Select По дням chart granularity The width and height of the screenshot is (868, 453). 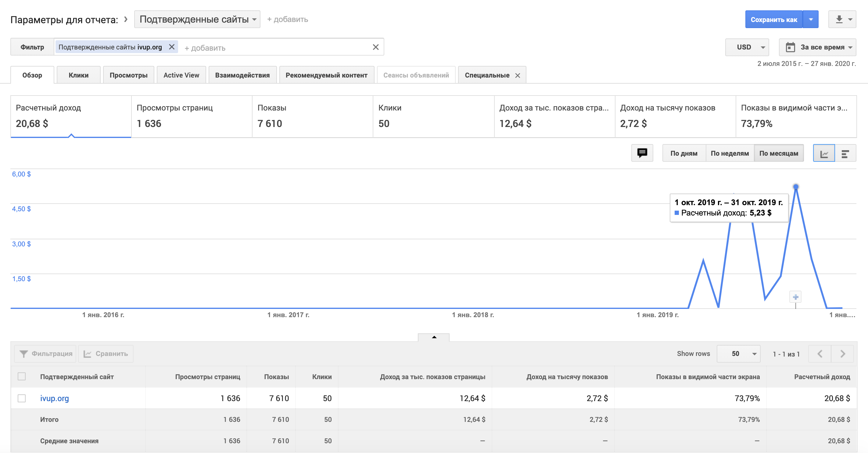684,154
